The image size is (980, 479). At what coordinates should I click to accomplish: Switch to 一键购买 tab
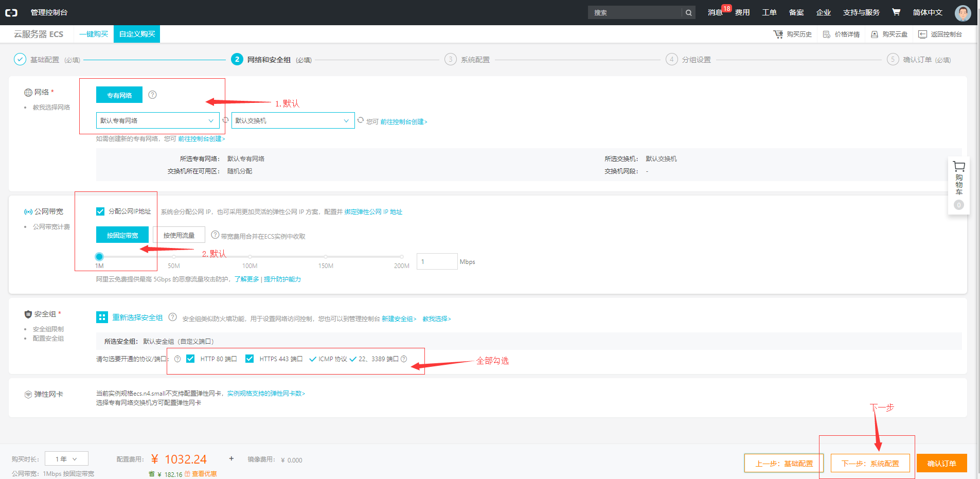[94, 34]
